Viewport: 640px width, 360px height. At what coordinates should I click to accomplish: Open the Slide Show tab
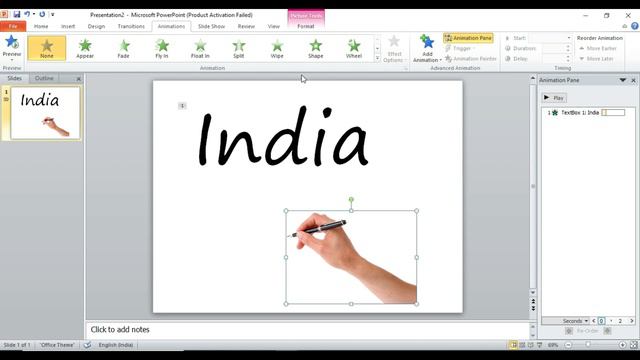pos(211,26)
